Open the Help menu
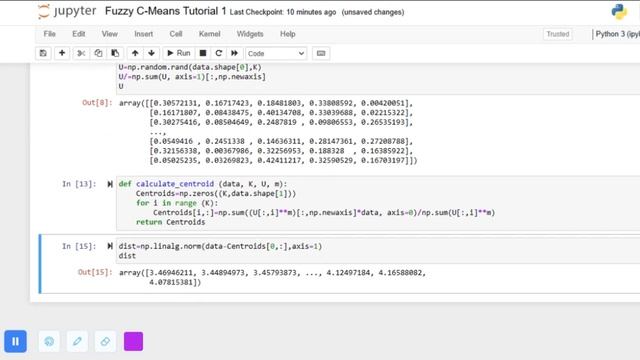Image resolution: width=640 pixels, height=360 pixels. (x=288, y=34)
